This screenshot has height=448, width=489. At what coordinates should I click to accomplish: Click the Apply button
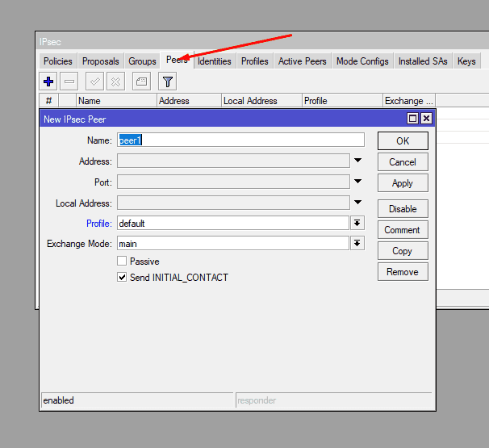402,183
